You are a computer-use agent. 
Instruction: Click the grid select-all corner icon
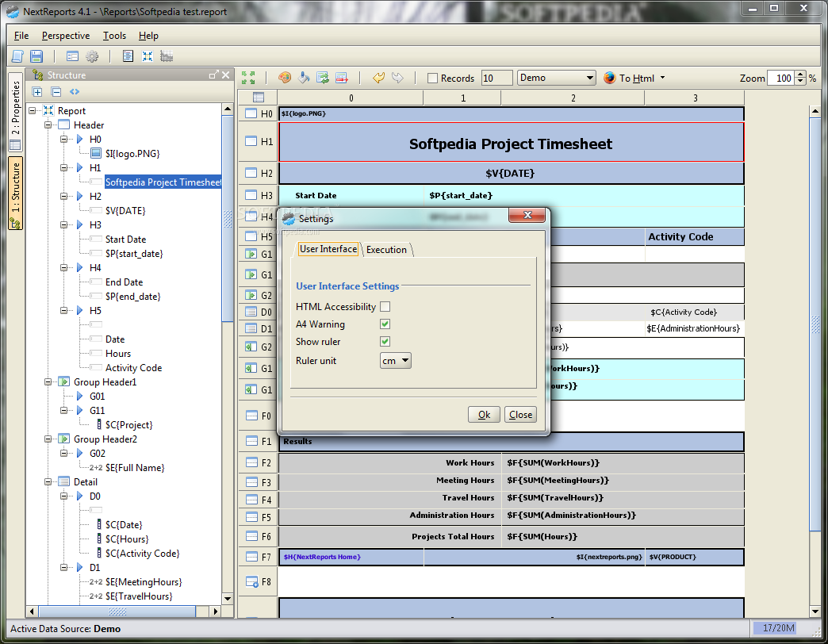(x=259, y=97)
